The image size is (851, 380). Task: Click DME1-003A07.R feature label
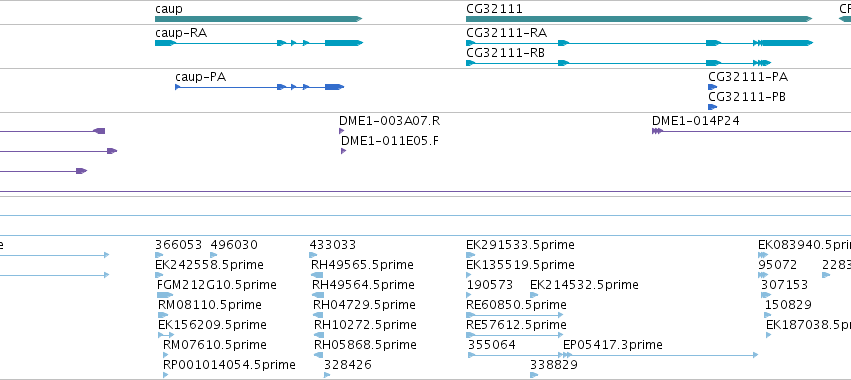point(389,121)
